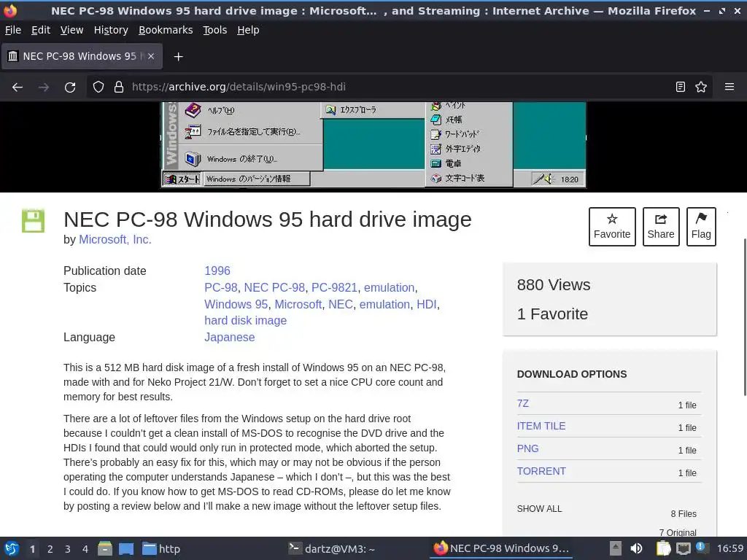Open the Firefox hamburger application menu
747x560 pixels.
(x=729, y=87)
